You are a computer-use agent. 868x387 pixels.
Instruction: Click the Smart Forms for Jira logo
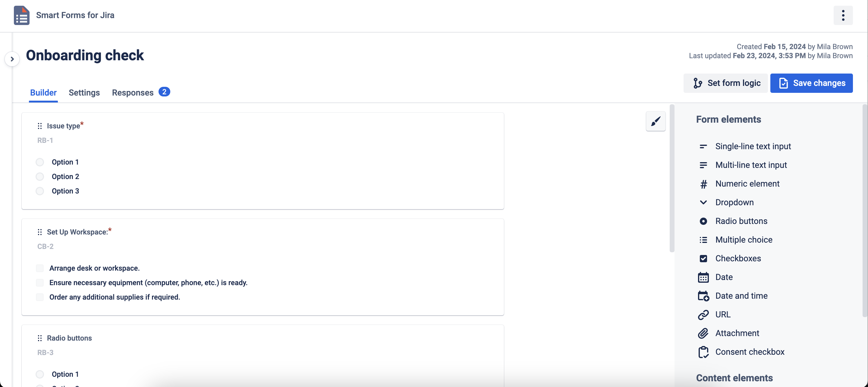coord(22,15)
